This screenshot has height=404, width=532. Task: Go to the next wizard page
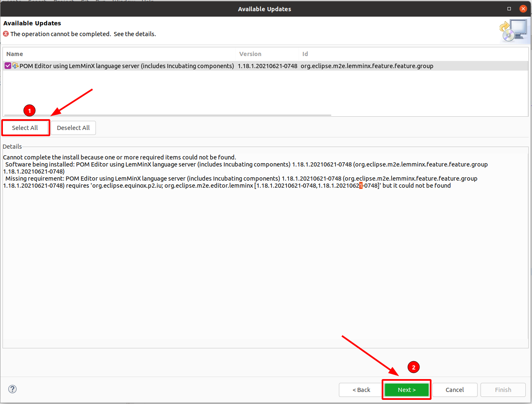point(407,390)
